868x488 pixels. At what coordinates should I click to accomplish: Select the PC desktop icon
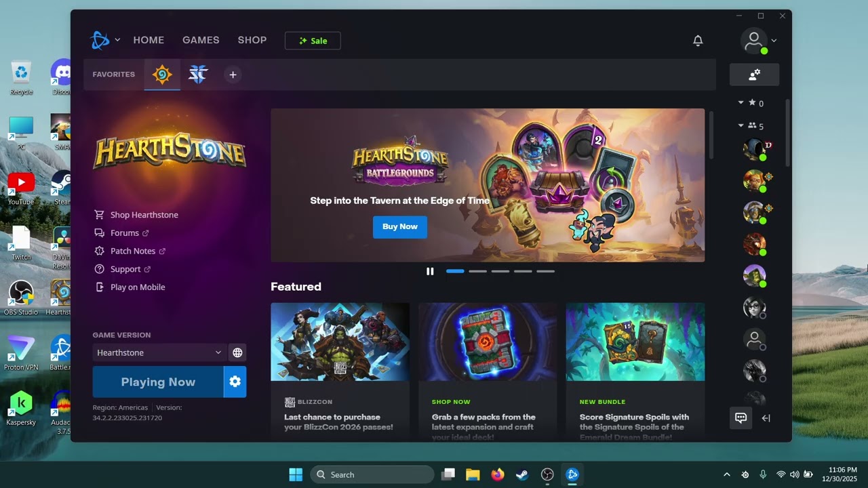pyautogui.click(x=21, y=133)
